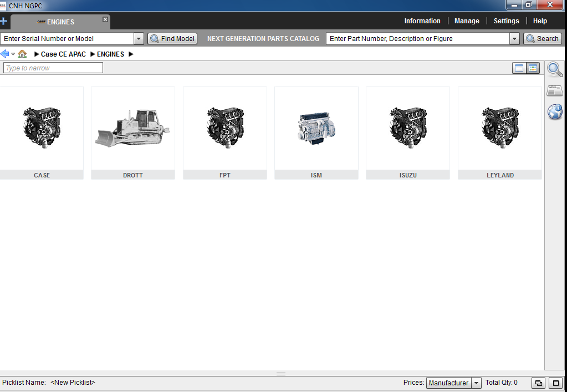Click the green back navigation arrow
This screenshot has height=392, width=567.
[6, 54]
